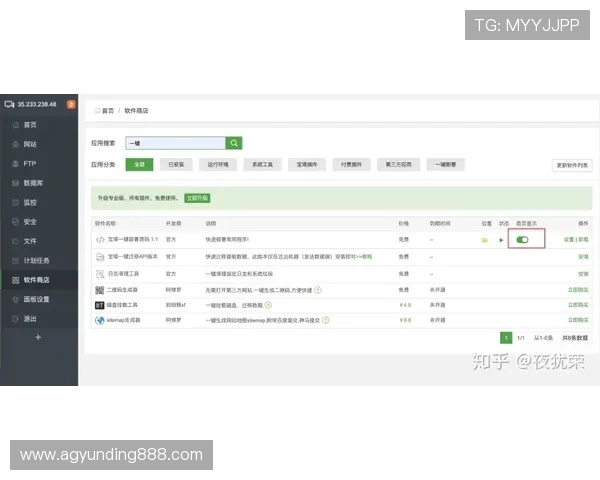
Task: Select 软件商店 in the sidebar
Action: pos(36,280)
